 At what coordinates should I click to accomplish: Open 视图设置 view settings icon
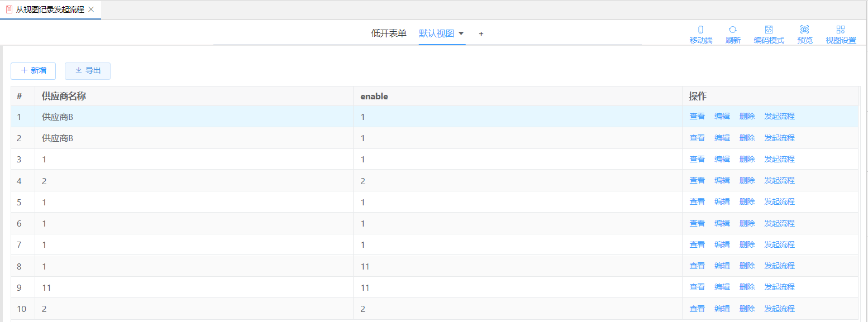click(x=841, y=30)
